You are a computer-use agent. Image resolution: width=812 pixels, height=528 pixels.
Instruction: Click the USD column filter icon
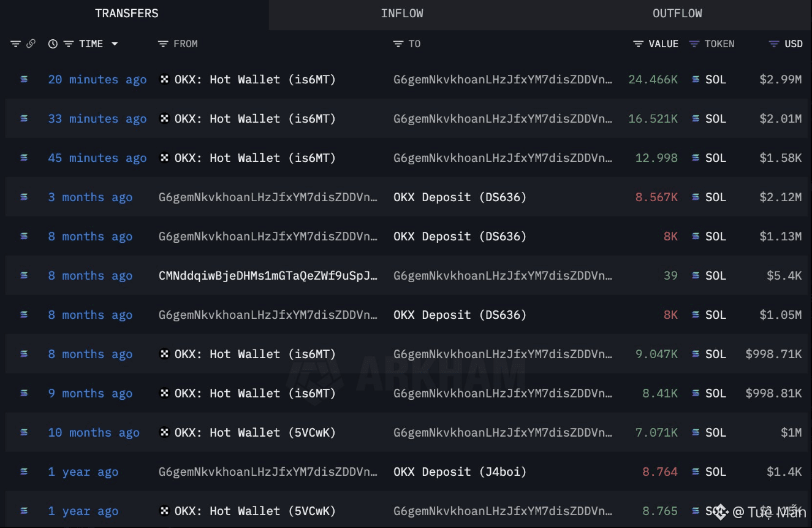[775, 44]
